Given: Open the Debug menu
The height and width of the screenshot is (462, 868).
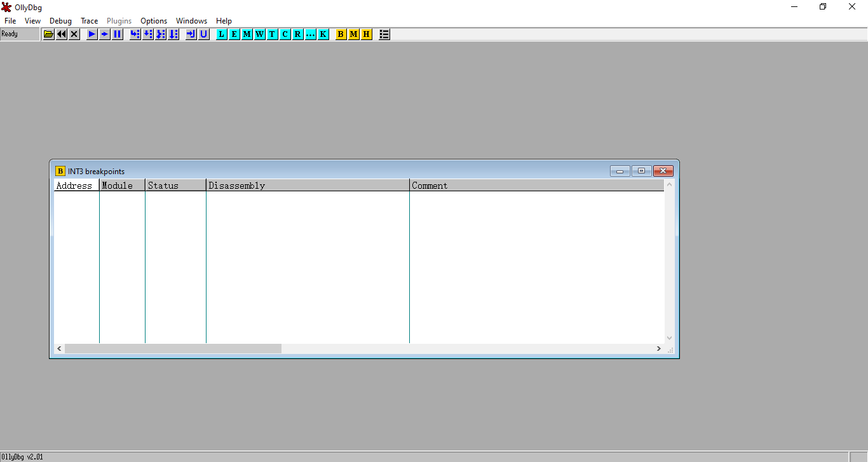Looking at the screenshot, I should 61,21.
